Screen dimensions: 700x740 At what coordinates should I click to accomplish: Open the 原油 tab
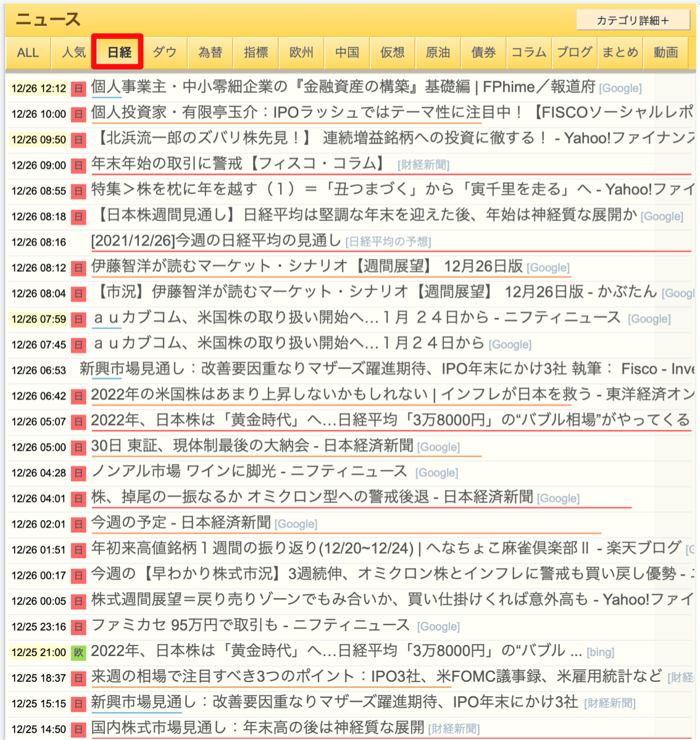pos(438,53)
